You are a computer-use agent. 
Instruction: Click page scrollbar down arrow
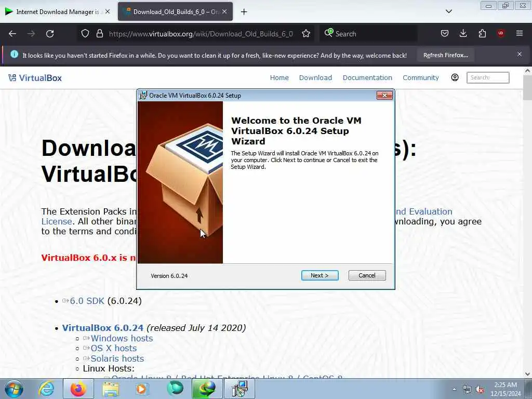[x=527, y=374]
